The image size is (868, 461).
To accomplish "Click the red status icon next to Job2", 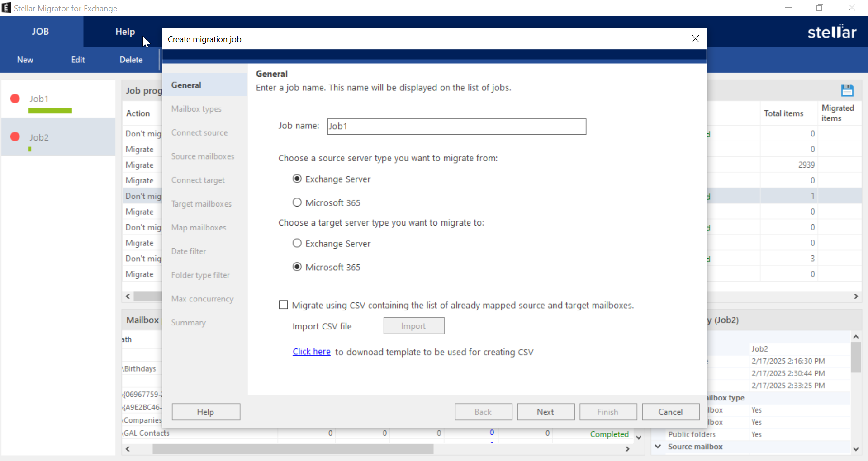I will (15, 137).
